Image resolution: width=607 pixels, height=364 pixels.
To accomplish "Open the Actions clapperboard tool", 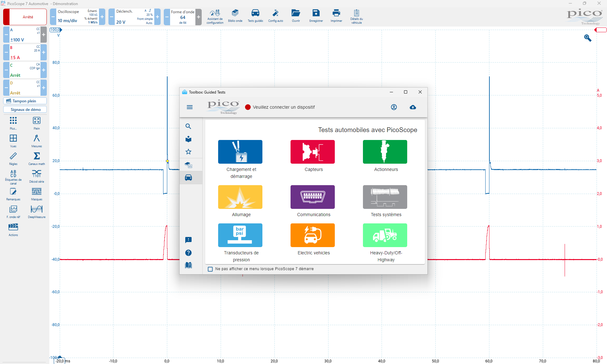I will point(13,229).
